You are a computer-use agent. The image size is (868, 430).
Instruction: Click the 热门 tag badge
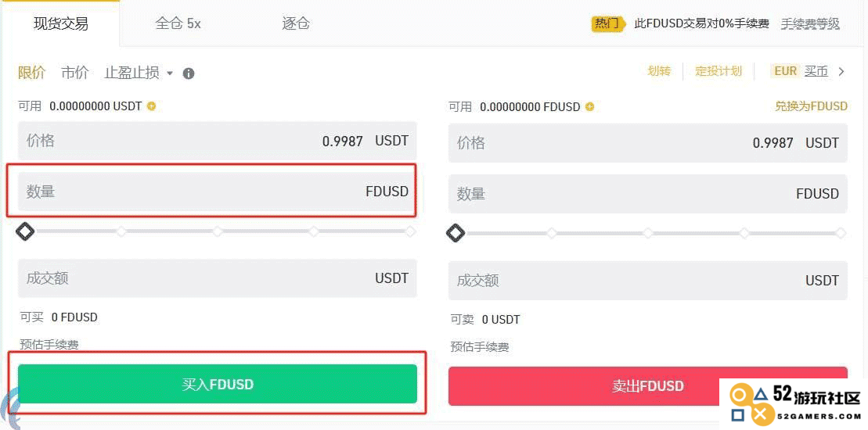coord(607,23)
